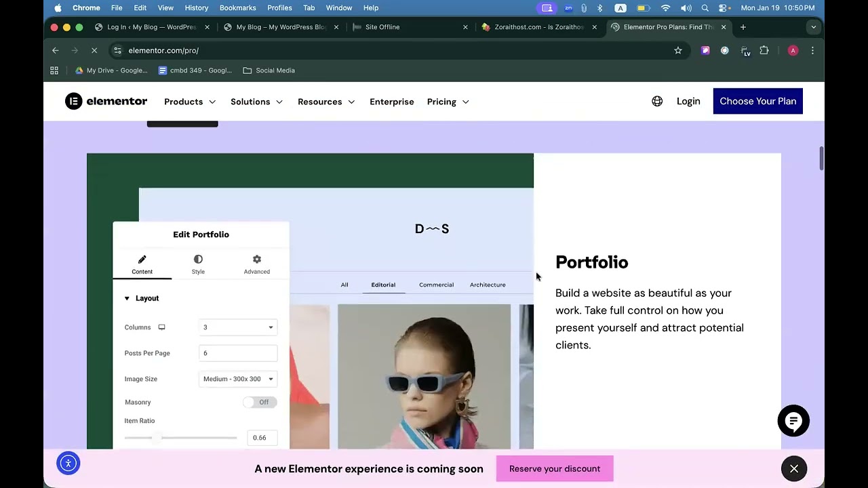Close the promotional banner
Screen dimensions: 868x488
coord(794,468)
